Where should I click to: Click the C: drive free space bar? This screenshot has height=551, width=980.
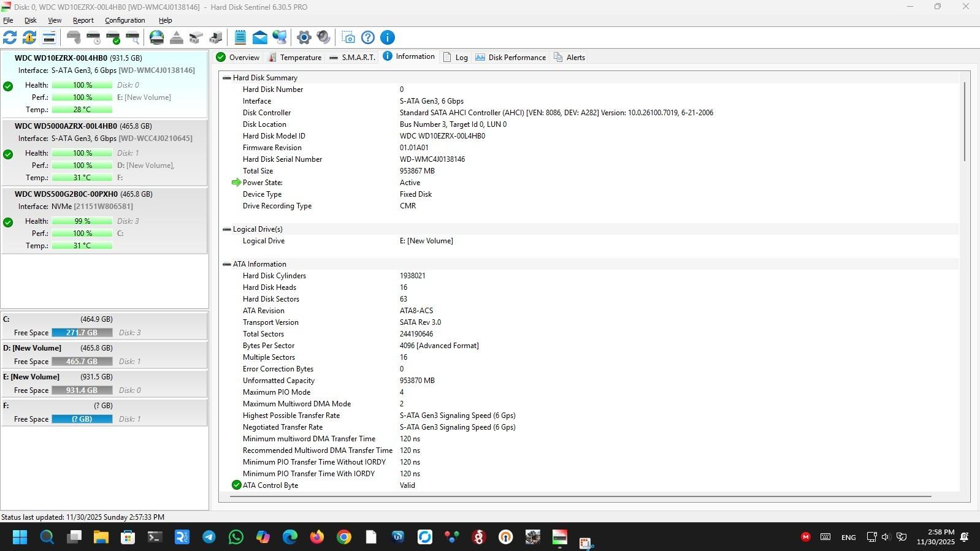coord(82,333)
